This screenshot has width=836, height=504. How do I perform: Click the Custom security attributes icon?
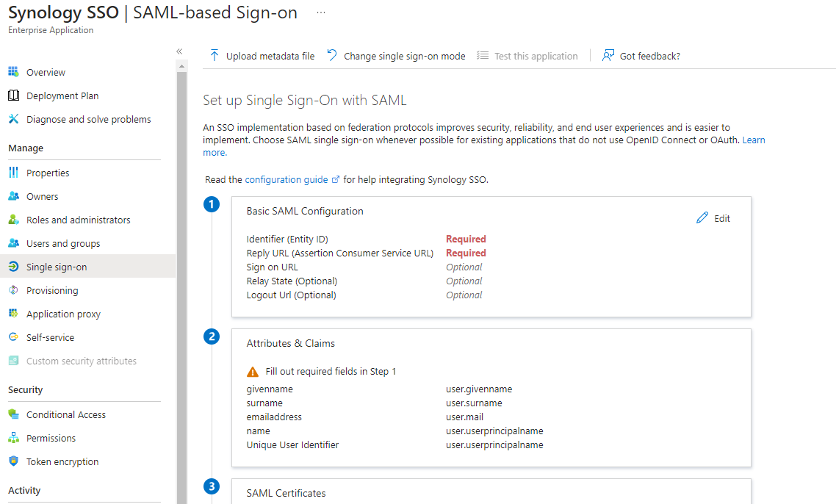[x=13, y=361]
